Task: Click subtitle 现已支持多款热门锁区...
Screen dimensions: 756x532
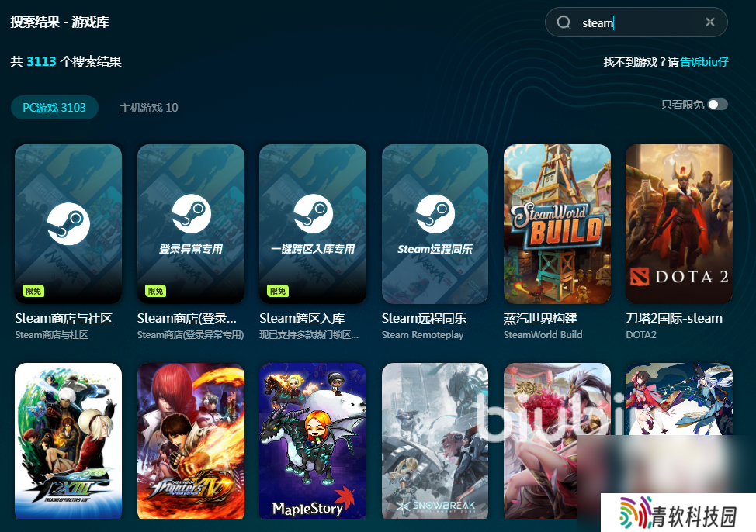Action: point(309,335)
